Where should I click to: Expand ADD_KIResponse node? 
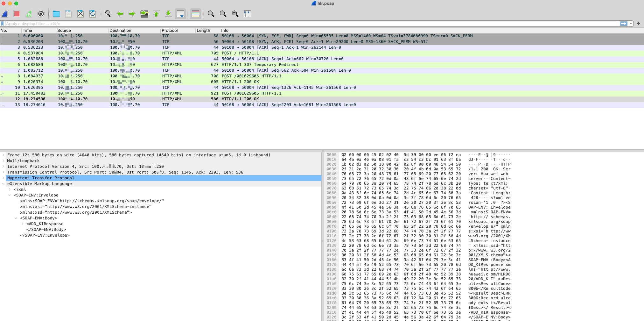click(x=22, y=224)
